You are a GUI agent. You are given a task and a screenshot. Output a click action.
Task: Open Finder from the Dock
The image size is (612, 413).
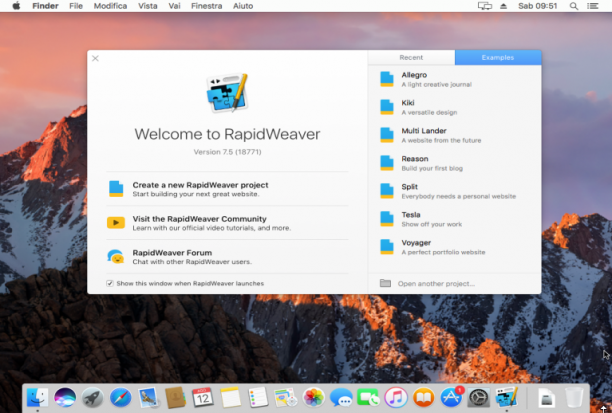(37, 398)
